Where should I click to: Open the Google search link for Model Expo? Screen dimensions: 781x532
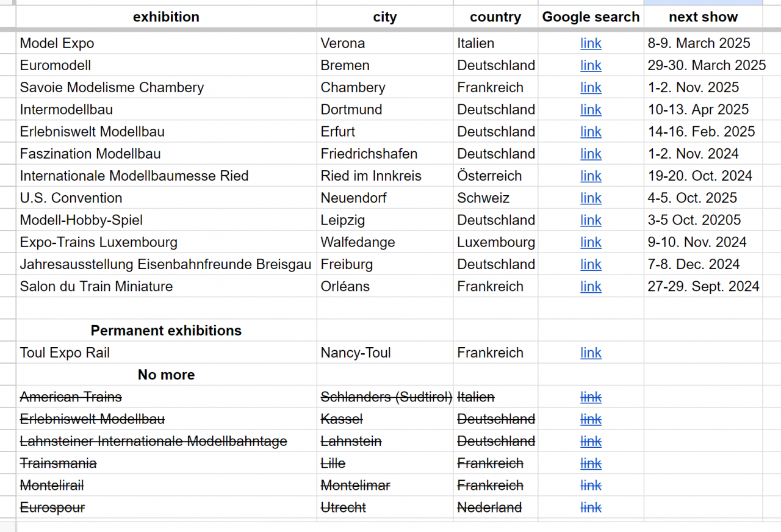pyautogui.click(x=590, y=43)
